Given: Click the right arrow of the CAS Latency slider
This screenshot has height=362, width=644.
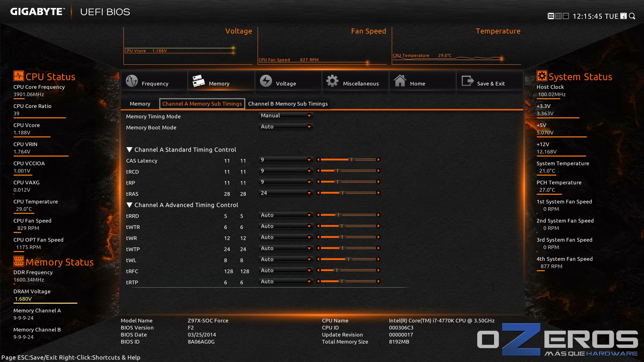Looking at the screenshot, I should click(378, 160).
